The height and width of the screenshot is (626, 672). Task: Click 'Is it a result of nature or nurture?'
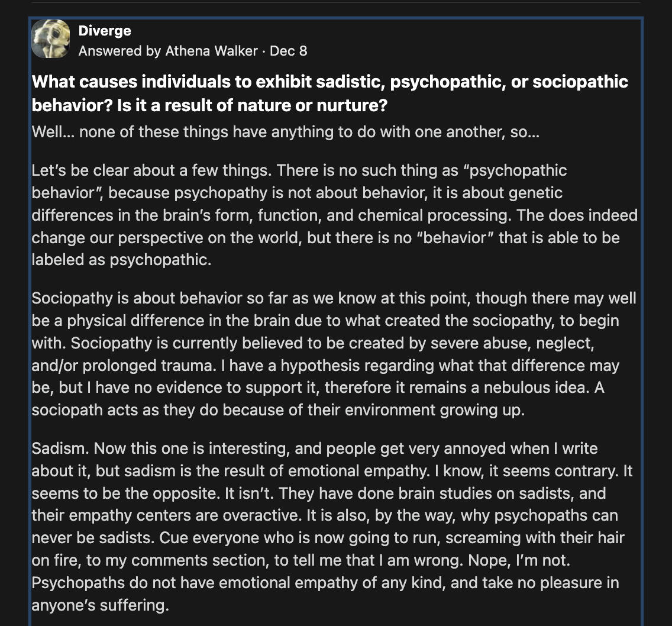(252, 105)
